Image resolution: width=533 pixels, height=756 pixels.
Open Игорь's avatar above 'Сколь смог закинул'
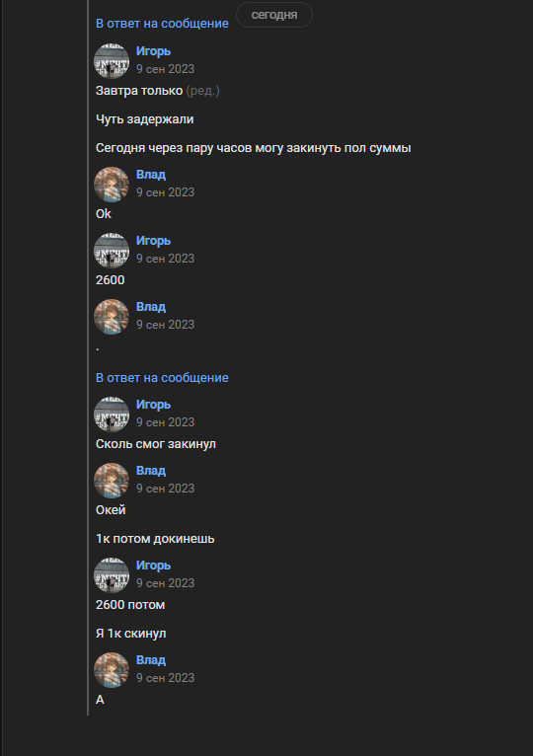click(112, 415)
